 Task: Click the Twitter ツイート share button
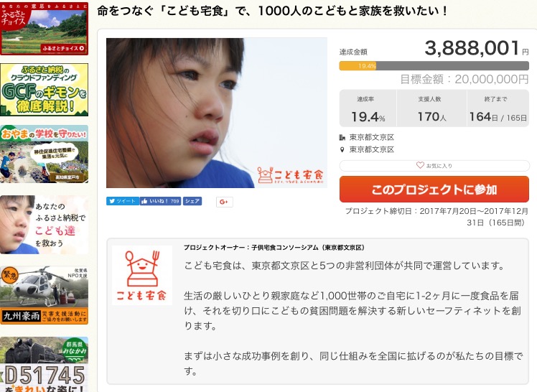pos(123,201)
